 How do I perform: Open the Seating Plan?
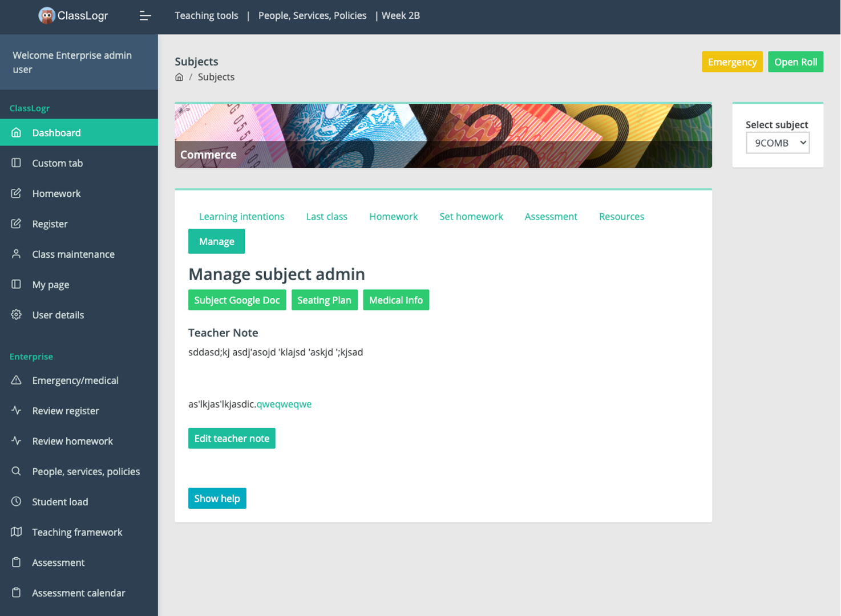click(324, 300)
